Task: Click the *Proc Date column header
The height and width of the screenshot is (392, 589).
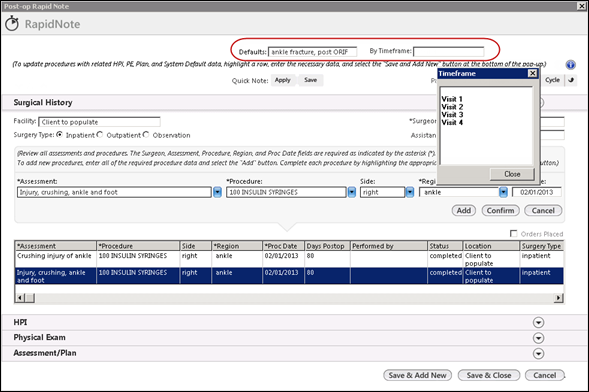Action: (x=283, y=246)
